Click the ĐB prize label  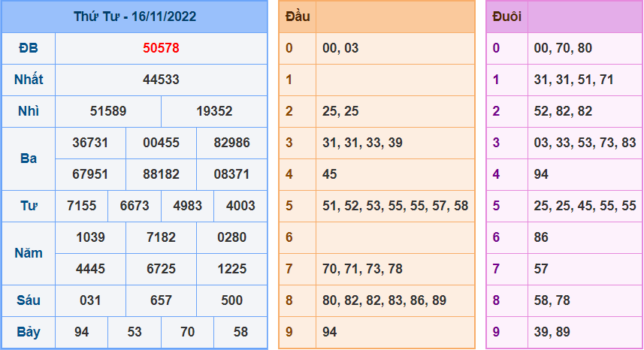(x=29, y=48)
